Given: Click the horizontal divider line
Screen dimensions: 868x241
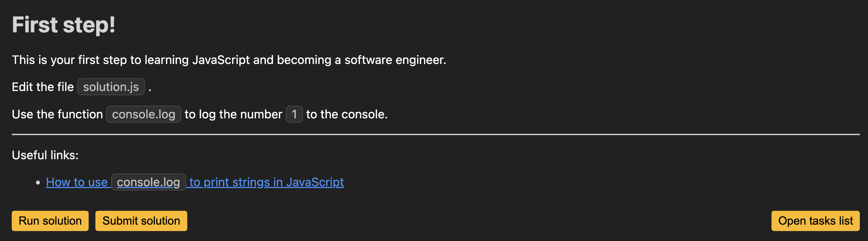Looking at the screenshot, I should 436,134.
